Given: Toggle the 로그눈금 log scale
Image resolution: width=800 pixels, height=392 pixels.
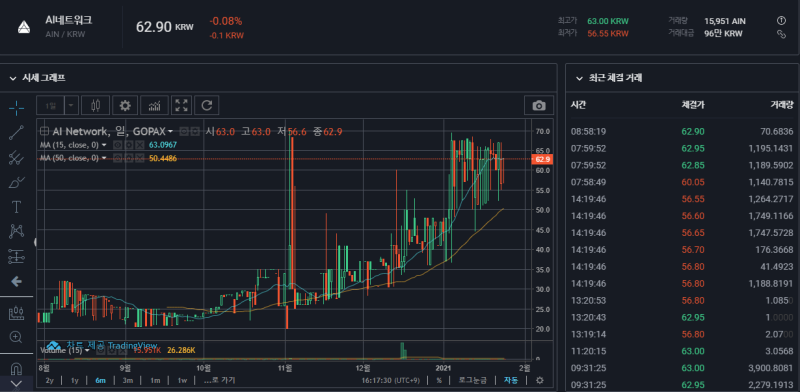Looking at the screenshot, I should point(472,380).
